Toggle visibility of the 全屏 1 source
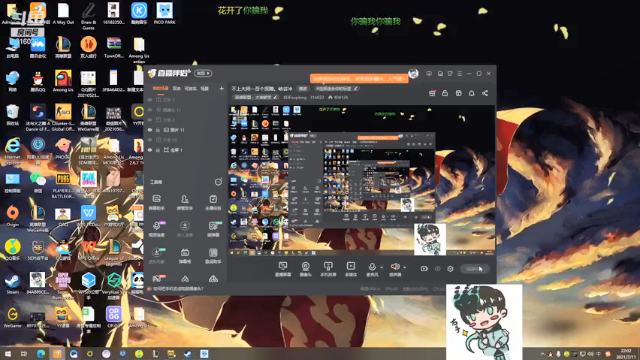Viewport: 640px width, 360px height. 150,150
